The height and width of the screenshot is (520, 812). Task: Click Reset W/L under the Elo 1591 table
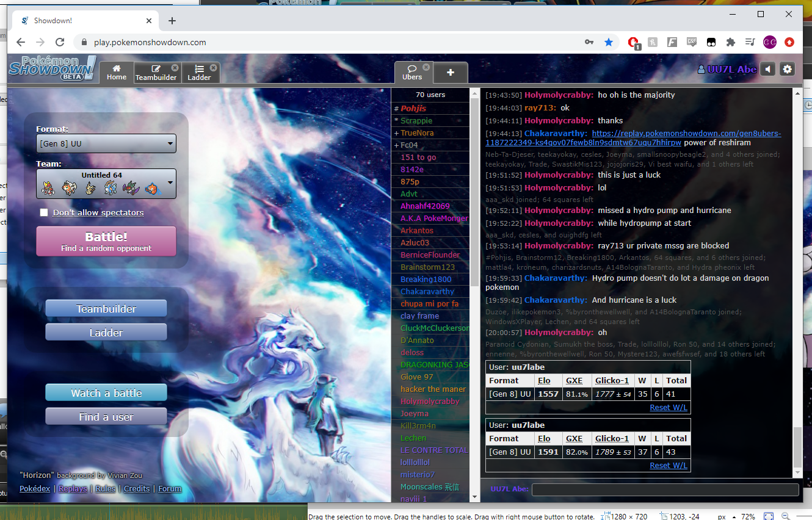click(x=669, y=465)
